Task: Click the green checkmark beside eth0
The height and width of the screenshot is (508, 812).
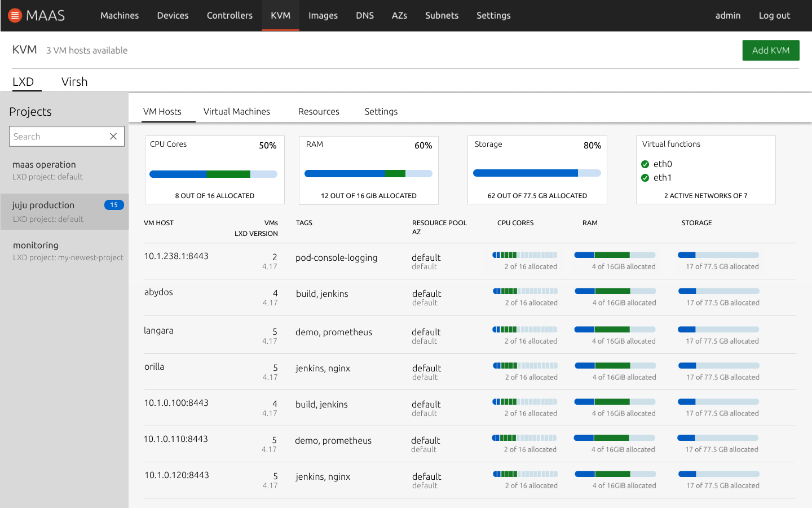Action: point(645,164)
